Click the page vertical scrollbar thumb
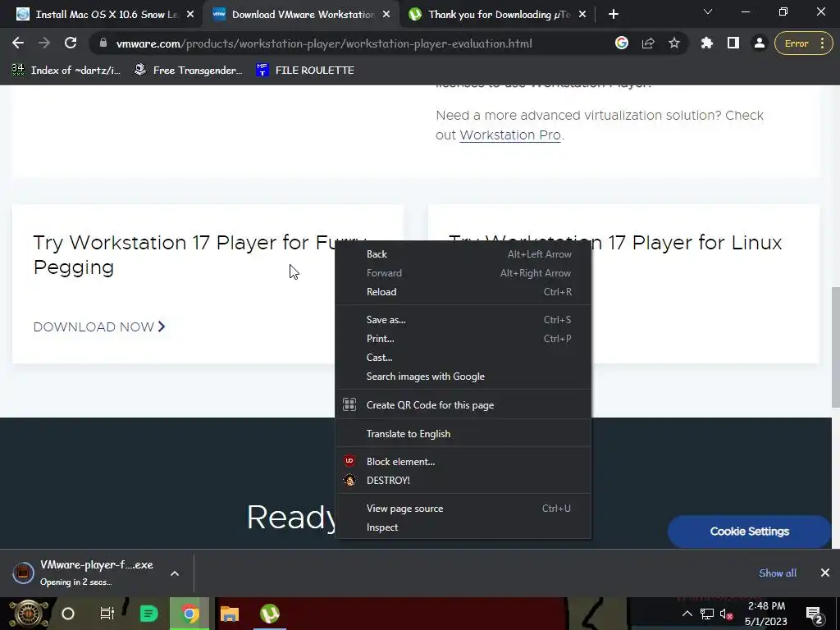840x630 pixels. click(x=835, y=347)
